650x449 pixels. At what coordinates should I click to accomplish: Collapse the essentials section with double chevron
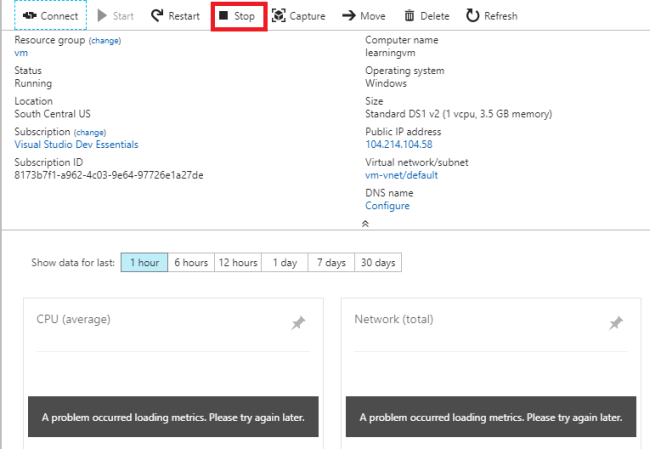click(x=365, y=224)
